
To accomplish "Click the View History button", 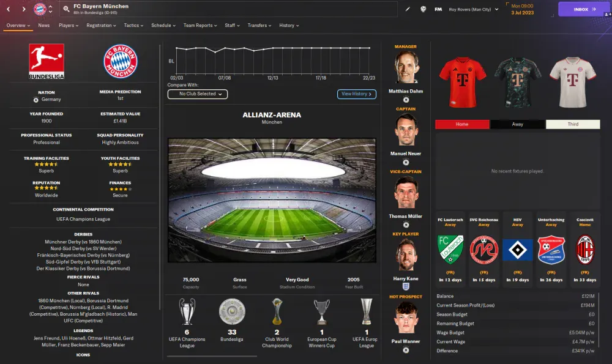I will 356,94.
